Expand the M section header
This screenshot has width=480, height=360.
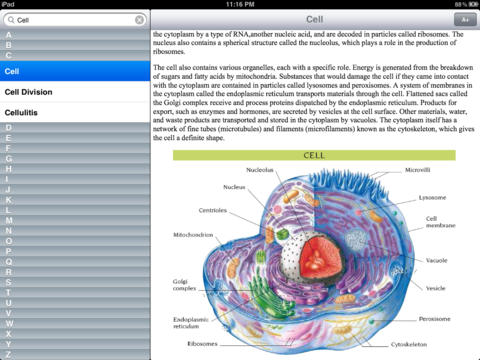pos(75,220)
